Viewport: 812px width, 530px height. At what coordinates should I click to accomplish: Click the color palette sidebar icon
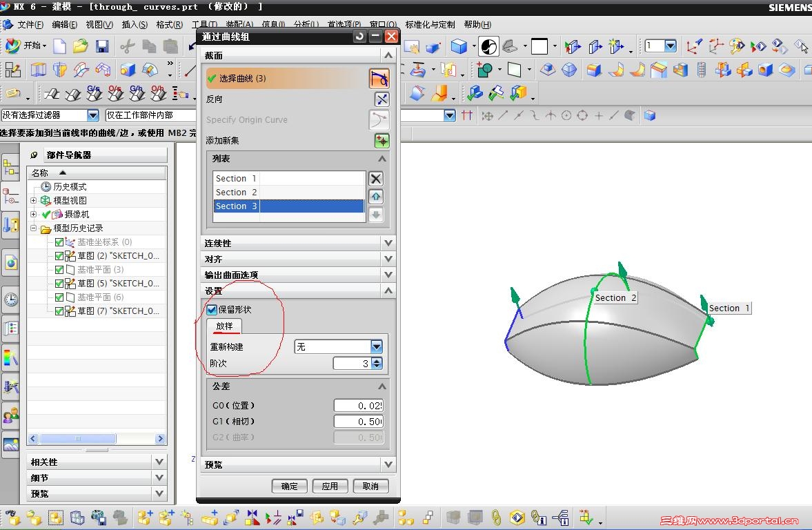pos(11,357)
